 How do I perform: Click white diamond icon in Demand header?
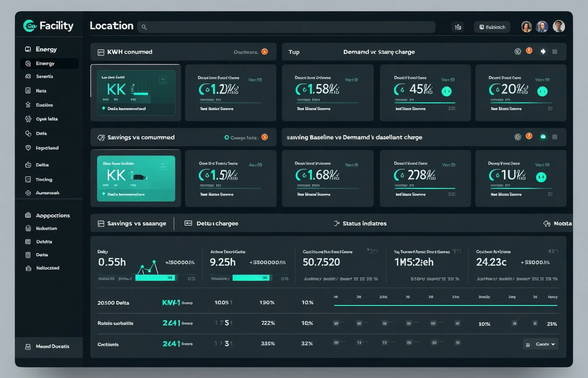click(543, 51)
